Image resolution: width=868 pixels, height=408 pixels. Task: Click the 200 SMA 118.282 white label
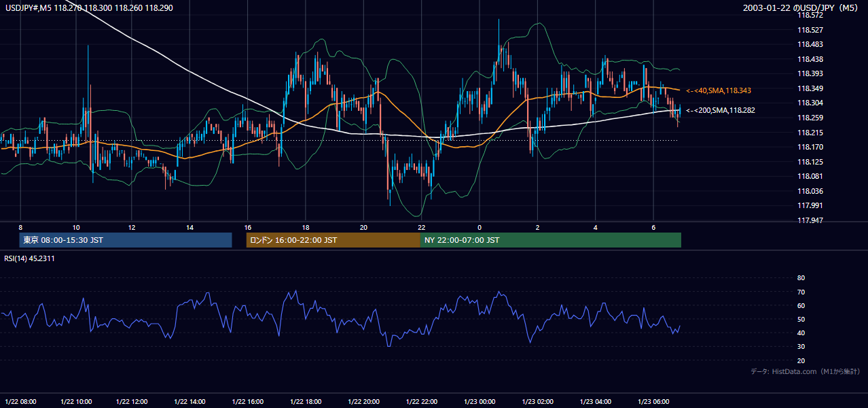point(720,110)
